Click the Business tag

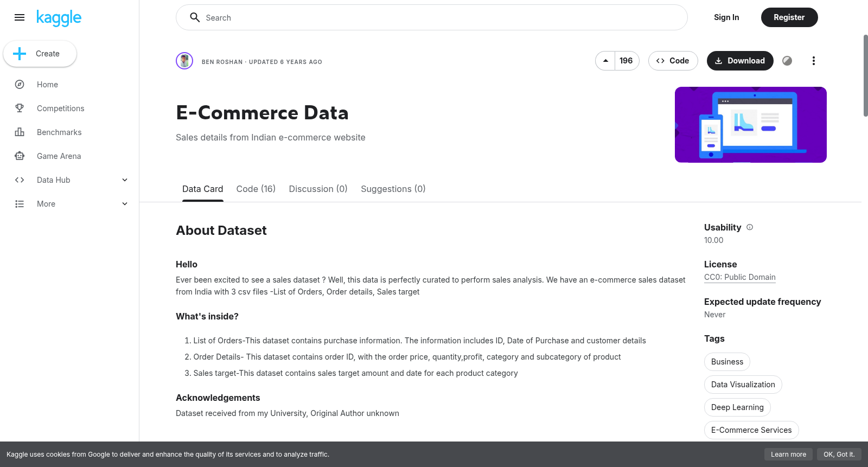click(727, 362)
